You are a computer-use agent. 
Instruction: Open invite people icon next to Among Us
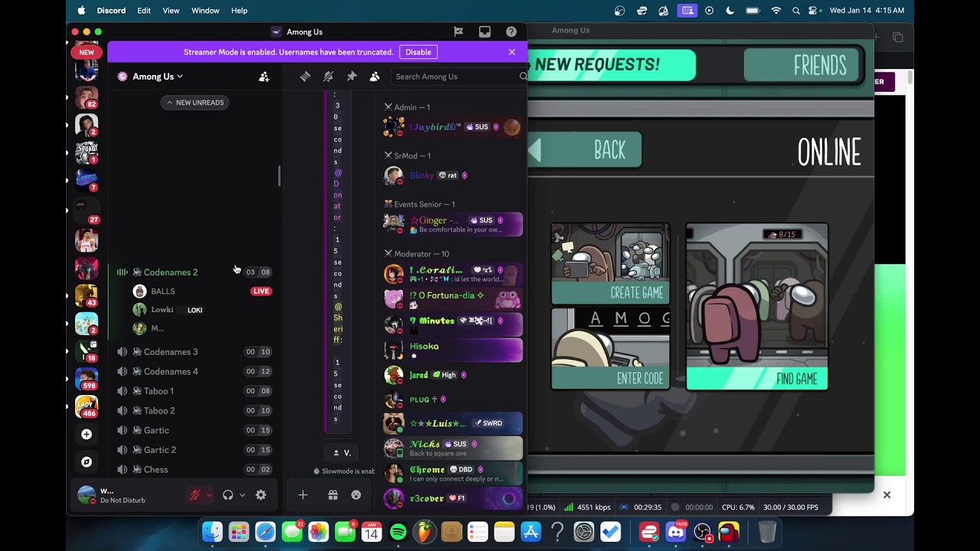tap(263, 77)
